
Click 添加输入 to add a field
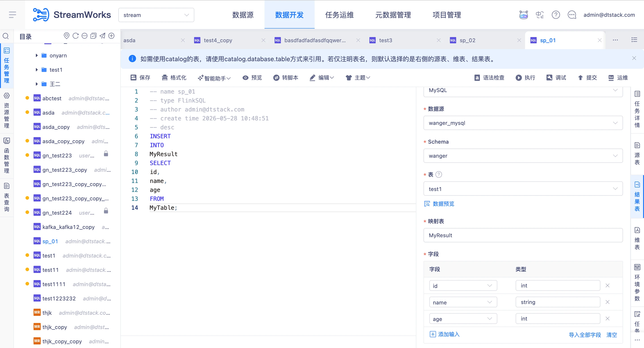[445, 334]
